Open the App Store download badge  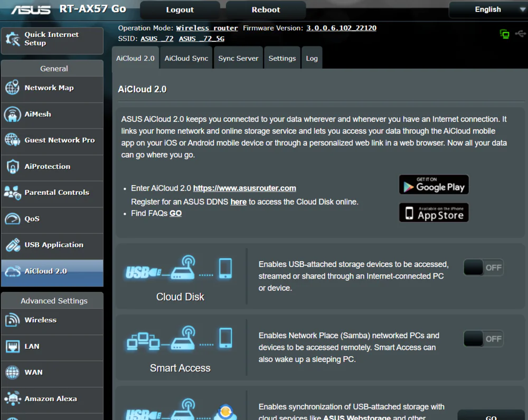click(433, 212)
